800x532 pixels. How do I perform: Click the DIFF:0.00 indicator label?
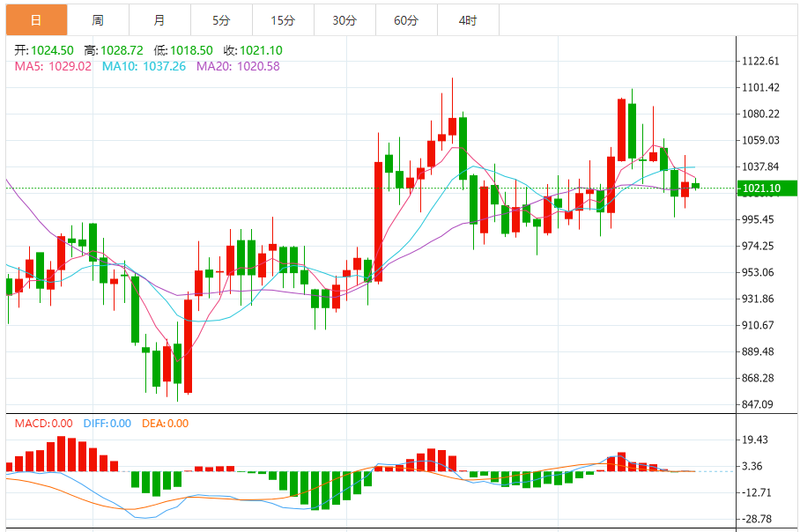pos(107,424)
